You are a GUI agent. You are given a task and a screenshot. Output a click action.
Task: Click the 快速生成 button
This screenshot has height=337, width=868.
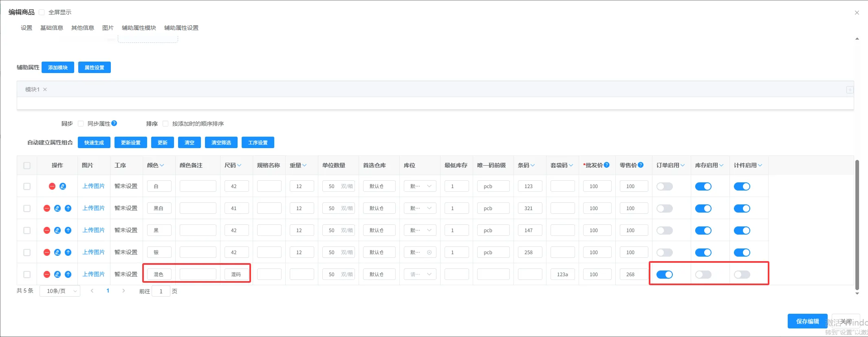94,142
